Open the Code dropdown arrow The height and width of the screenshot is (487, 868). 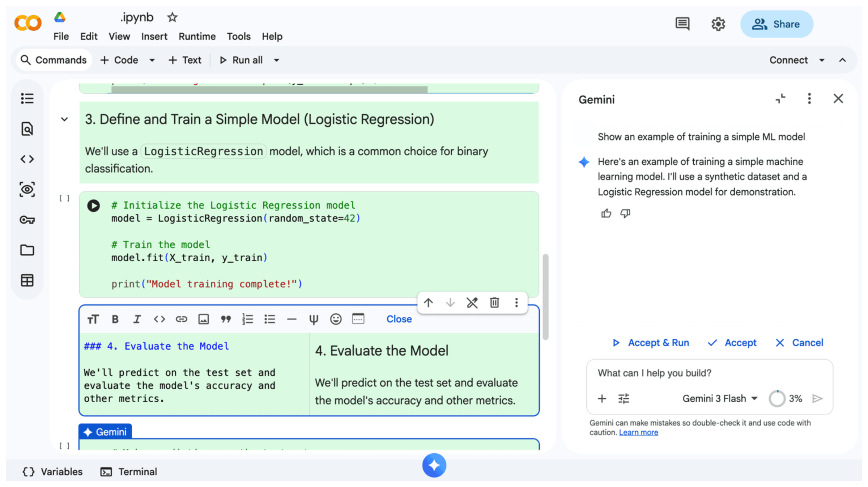[x=152, y=60]
